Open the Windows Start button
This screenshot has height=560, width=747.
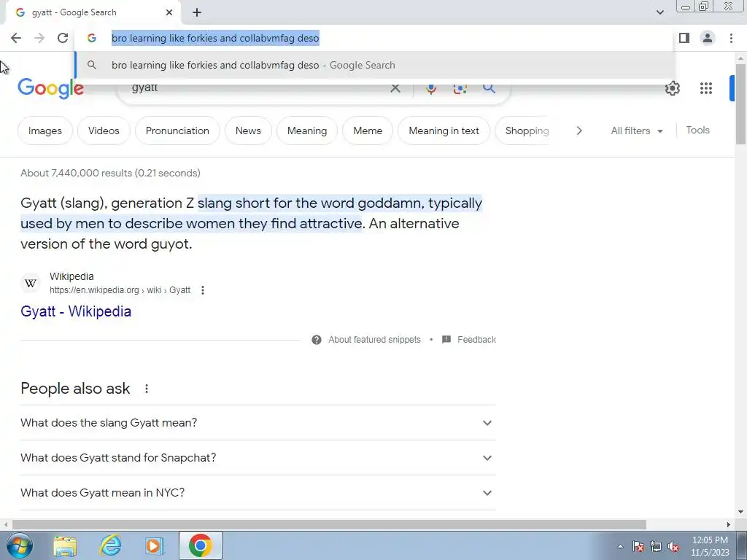[20, 545]
